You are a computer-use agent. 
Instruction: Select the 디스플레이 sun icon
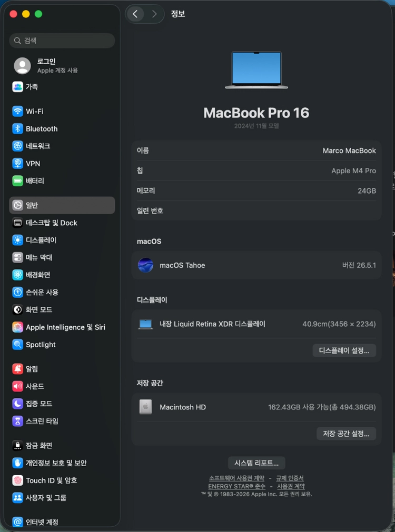click(18, 240)
